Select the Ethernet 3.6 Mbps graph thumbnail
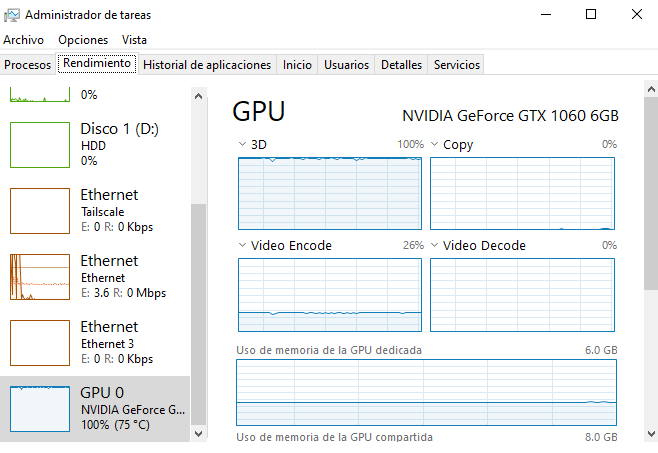Screen dimensions: 658x453 pos(39,277)
